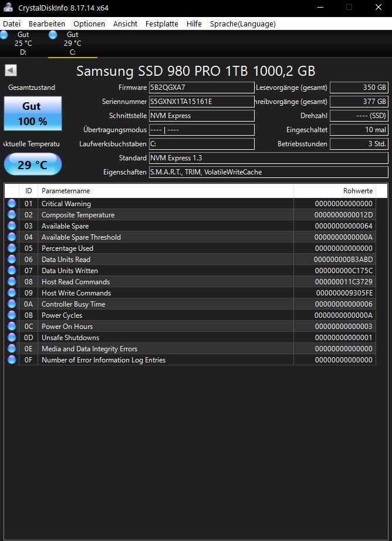Screen dimensions: 392x541
Task: Click the Laufwerksbuchstaben field C:
Action: pos(202,144)
